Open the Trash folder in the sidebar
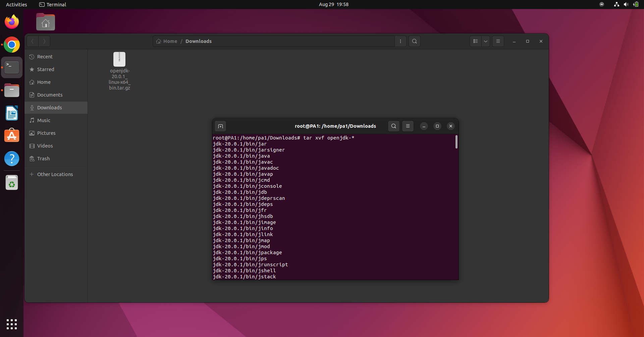Viewport: 644px width, 337px height. [x=43, y=158]
